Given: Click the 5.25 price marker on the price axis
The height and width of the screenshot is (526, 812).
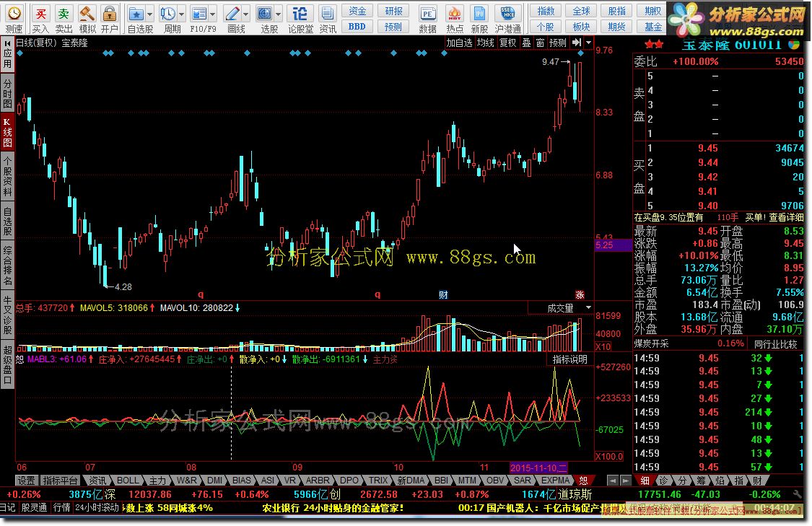Looking at the screenshot, I should (x=613, y=245).
